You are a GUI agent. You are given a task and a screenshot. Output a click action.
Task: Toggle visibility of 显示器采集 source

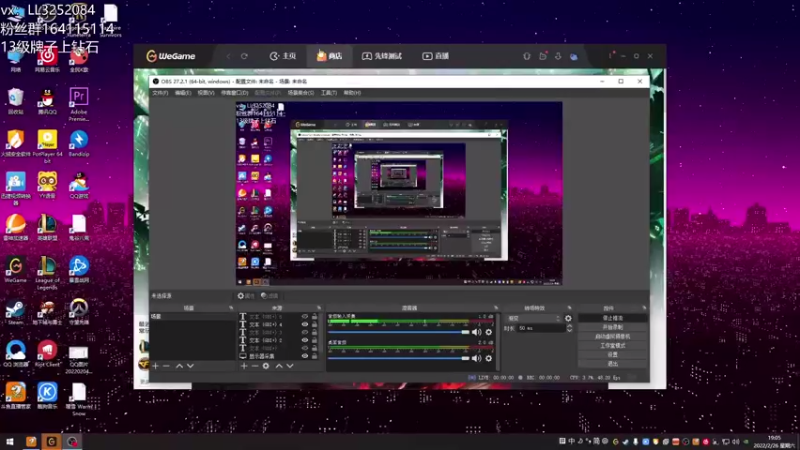305,356
